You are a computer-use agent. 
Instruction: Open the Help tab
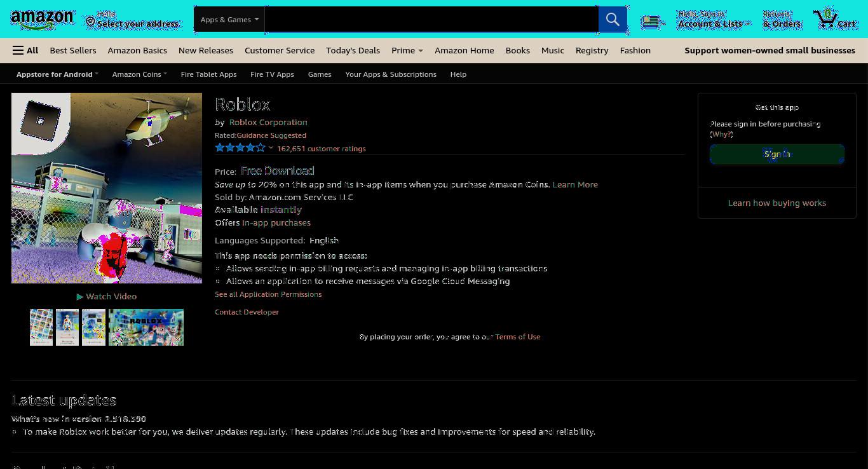(458, 74)
